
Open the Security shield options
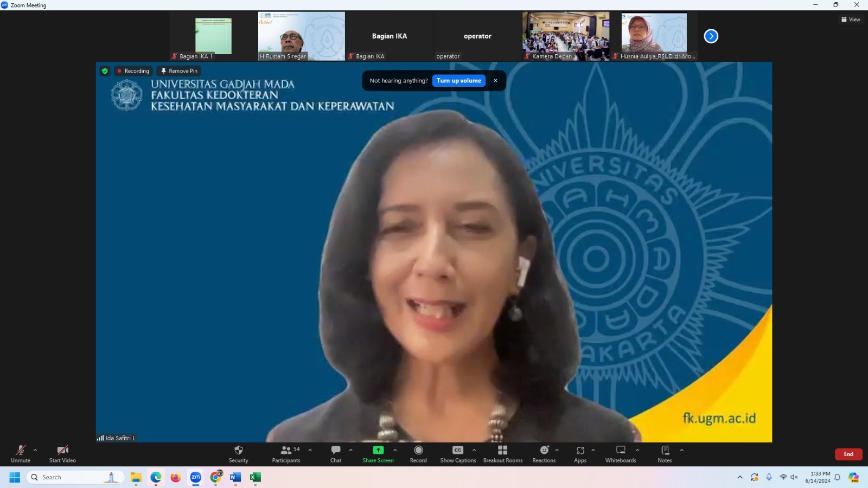(238, 454)
